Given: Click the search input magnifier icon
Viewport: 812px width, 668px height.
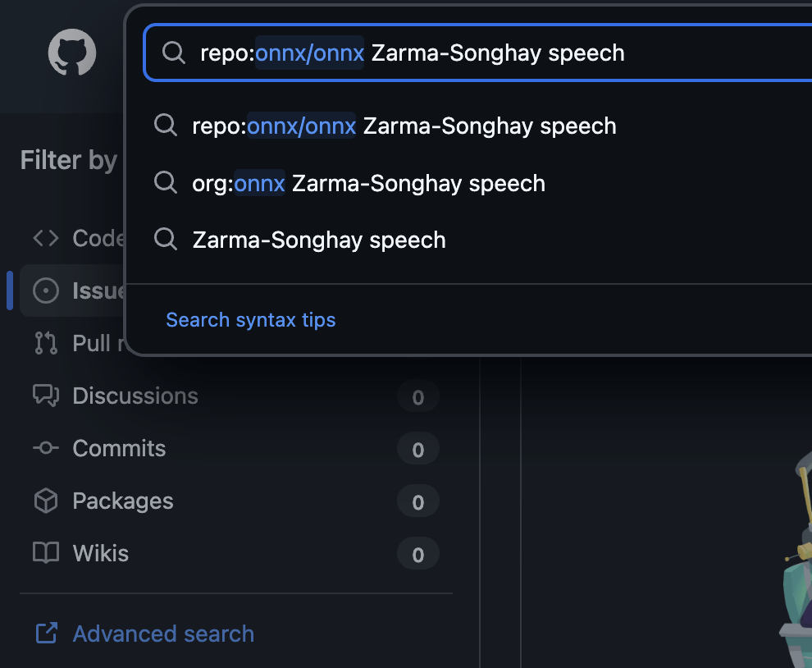Looking at the screenshot, I should pyautogui.click(x=173, y=53).
